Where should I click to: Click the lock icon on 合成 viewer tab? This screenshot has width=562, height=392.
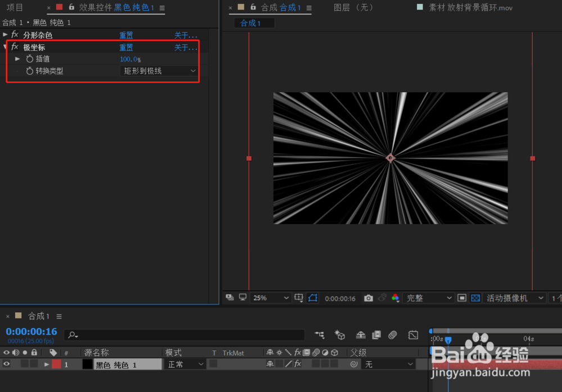tap(253, 7)
